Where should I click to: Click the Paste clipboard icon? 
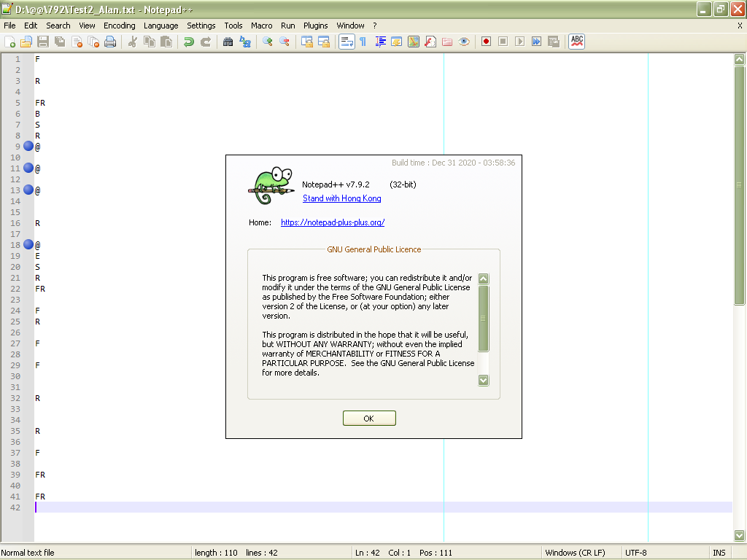click(x=166, y=42)
